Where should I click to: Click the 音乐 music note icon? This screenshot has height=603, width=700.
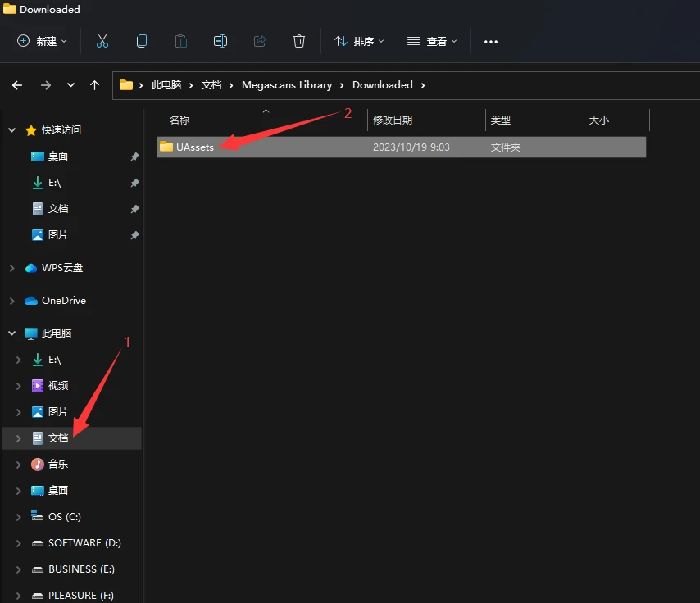(38, 465)
